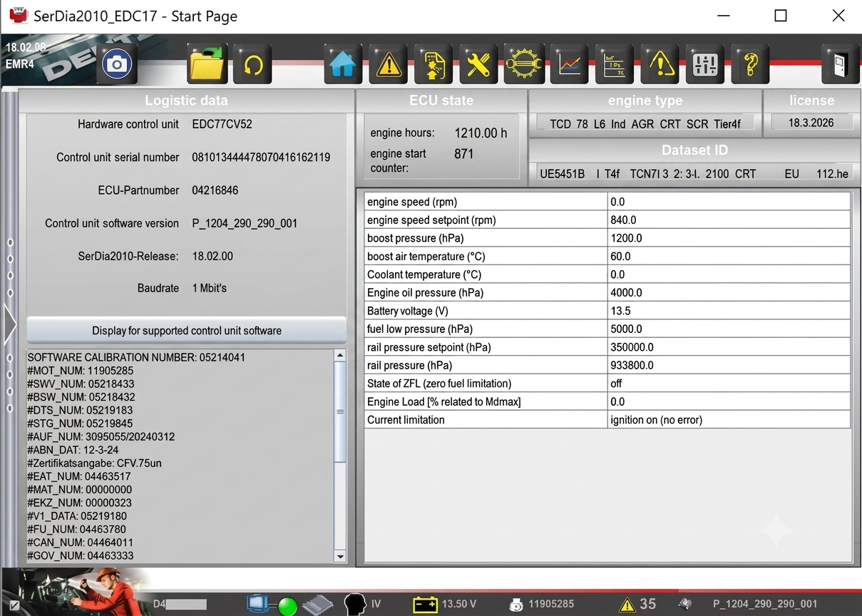Click the list scrollbar down arrow
The image size is (862, 616).
coord(340,557)
